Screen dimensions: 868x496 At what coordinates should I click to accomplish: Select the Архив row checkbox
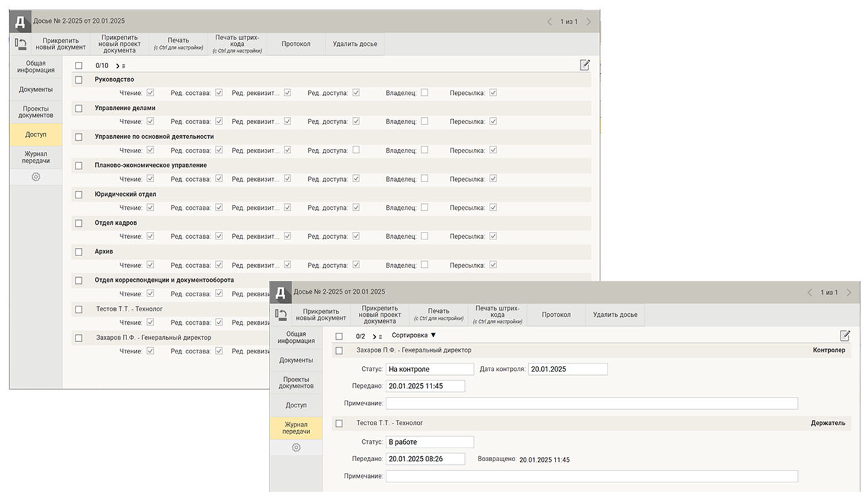tap(79, 252)
